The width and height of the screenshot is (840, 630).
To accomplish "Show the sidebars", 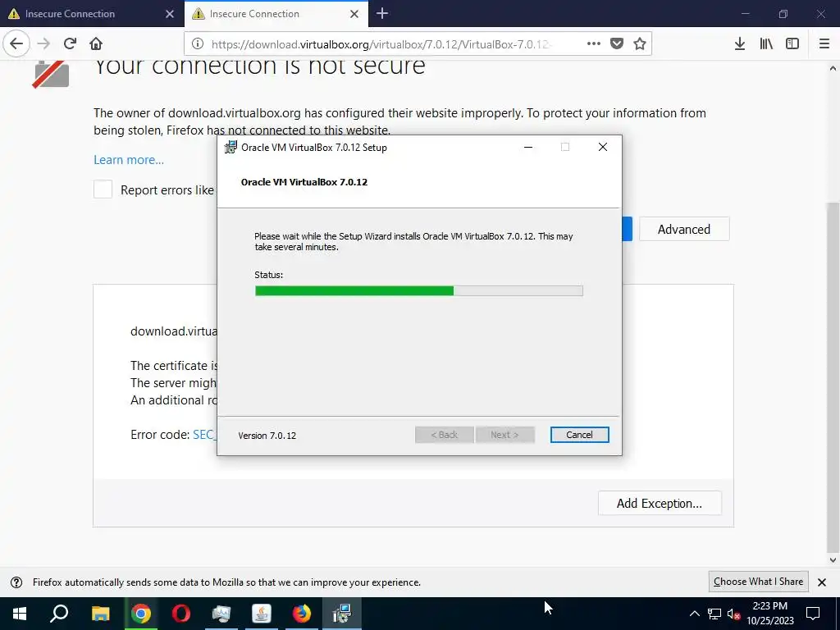I will 792,43.
